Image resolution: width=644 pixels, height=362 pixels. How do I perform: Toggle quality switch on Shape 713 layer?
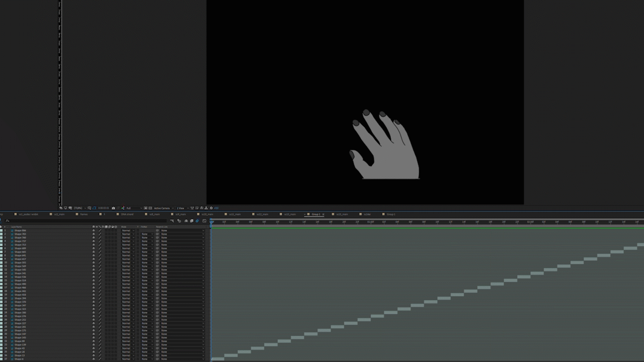100,244
